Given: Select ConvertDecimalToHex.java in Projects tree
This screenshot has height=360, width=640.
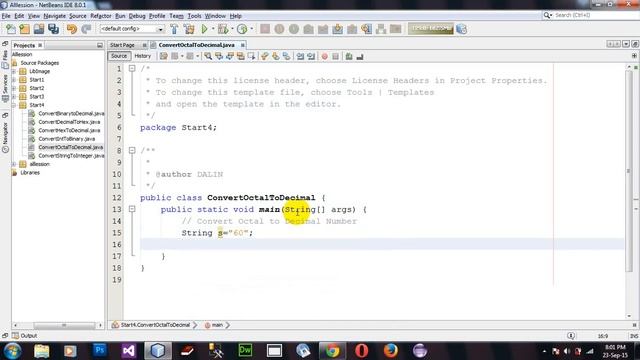Looking at the screenshot, I should [x=69, y=122].
